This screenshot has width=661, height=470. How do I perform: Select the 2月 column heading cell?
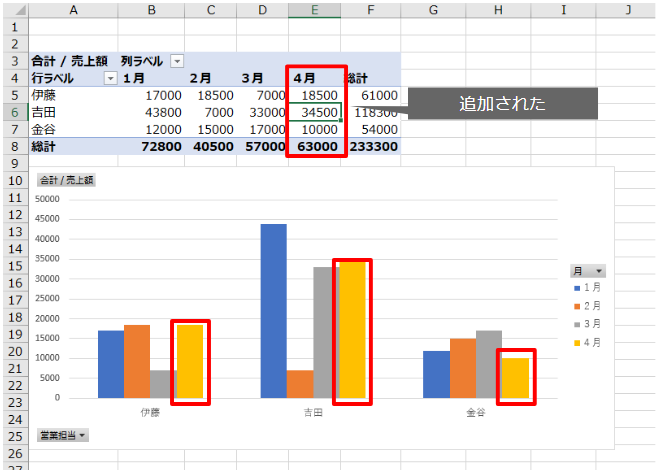210,78
